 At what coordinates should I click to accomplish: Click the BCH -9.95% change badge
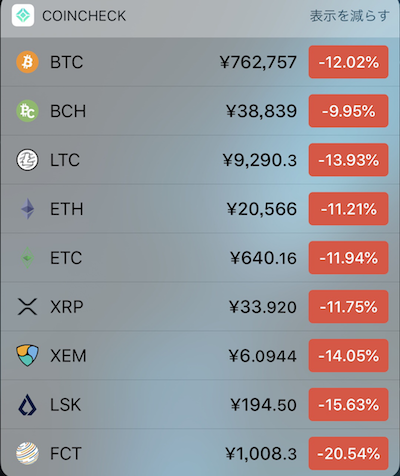[348, 111]
